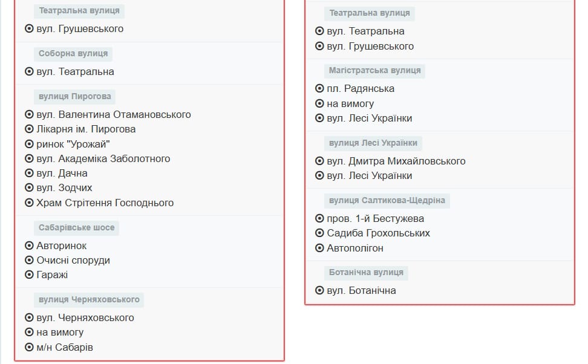Select the radio marker beside Автополігон
This screenshot has height=364, width=588.
pos(320,248)
